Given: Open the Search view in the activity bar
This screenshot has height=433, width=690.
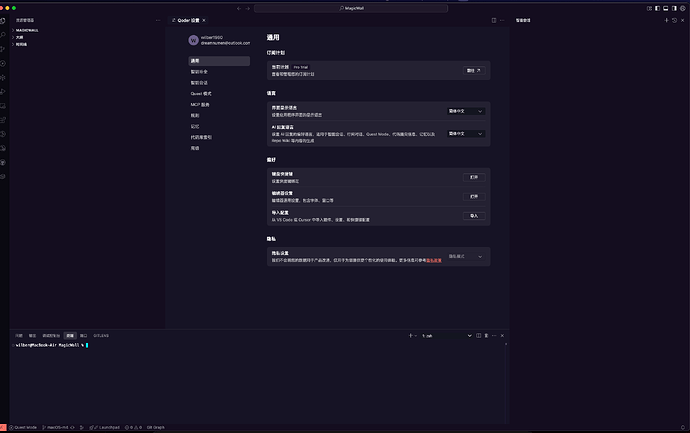Looking at the screenshot, I should tap(3, 35).
